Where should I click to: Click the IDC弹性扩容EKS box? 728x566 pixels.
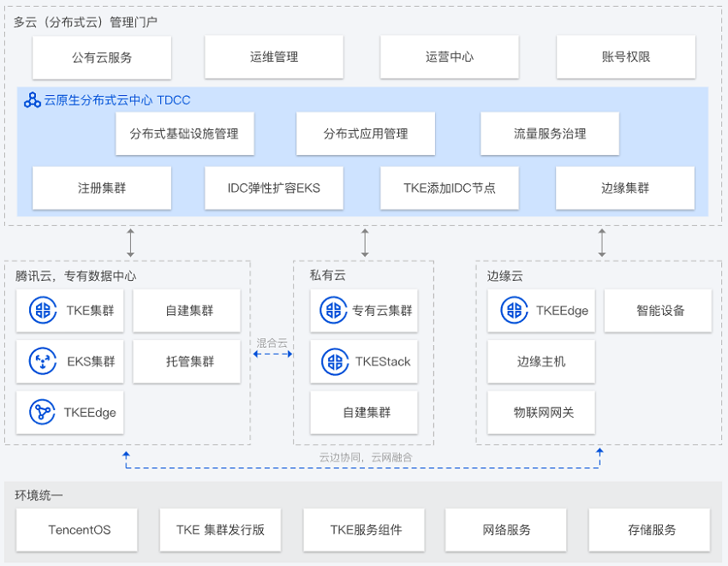coord(274,188)
